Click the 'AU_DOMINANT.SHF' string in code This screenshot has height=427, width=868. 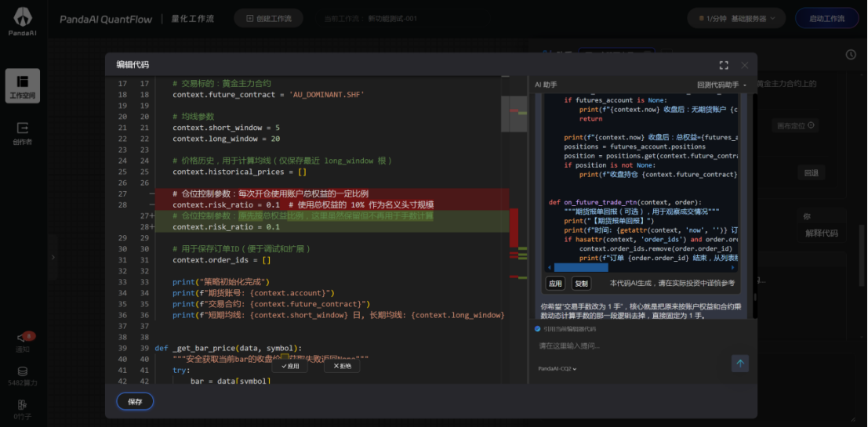pyautogui.click(x=327, y=94)
